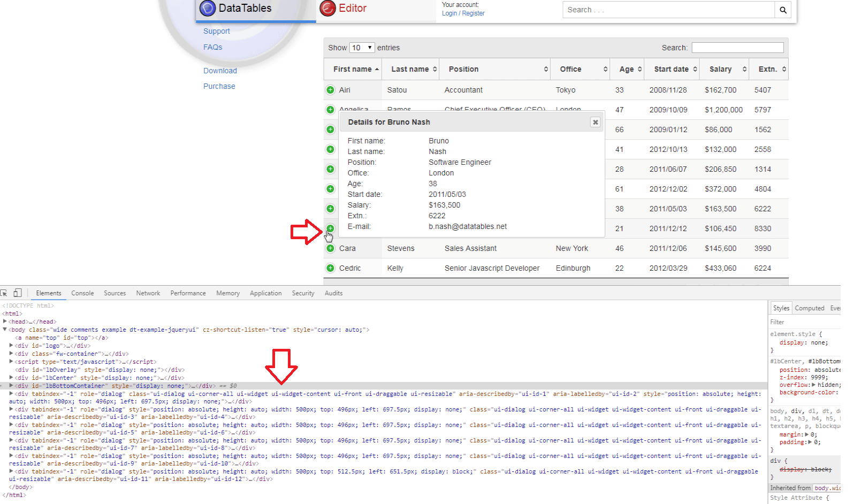Sort table by Office column
Viewport: 854px width, 504px height.
(x=581, y=69)
